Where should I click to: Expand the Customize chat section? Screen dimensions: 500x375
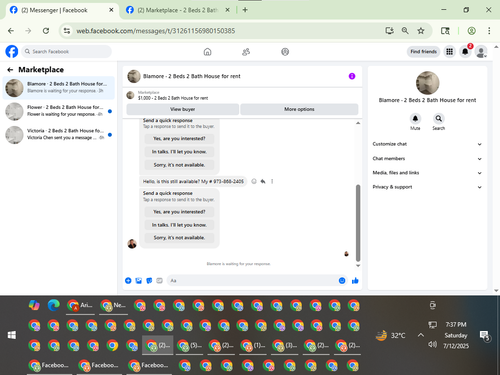point(427,144)
